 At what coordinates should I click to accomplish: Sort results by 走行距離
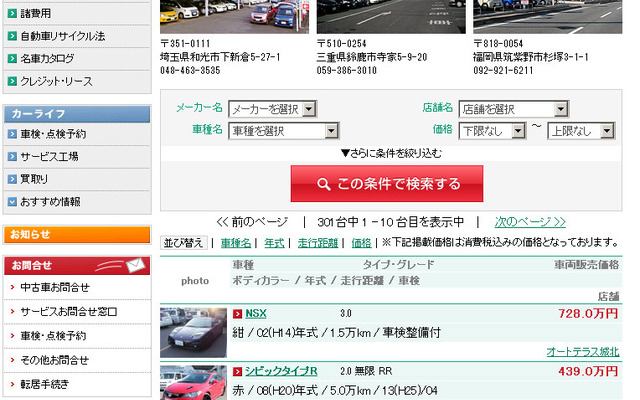[x=318, y=243]
